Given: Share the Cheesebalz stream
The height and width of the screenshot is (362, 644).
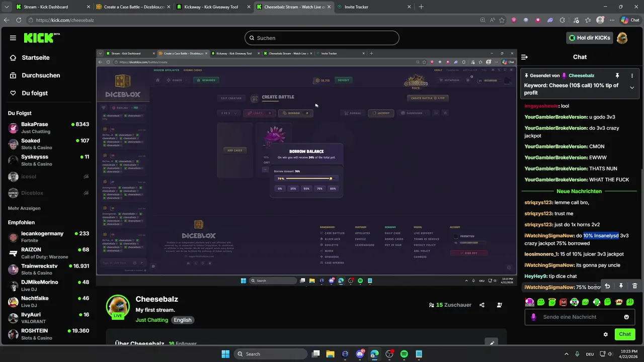Looking at the screenshot, I should pyautogui.click(x=482, y=305).
